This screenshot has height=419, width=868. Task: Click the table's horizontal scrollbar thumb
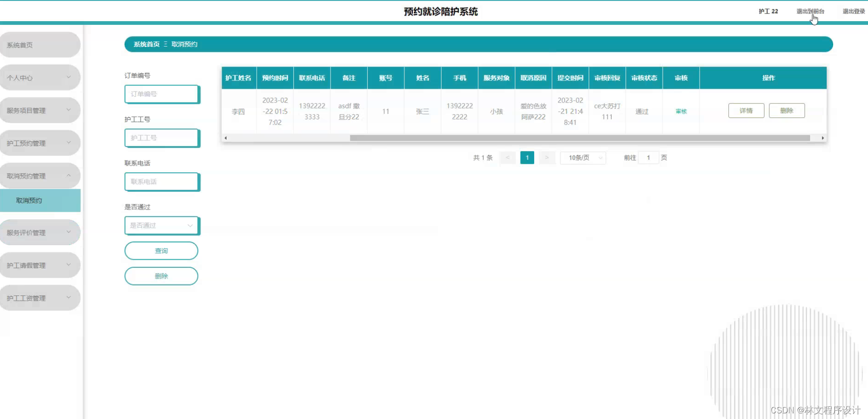coord(580,138)
